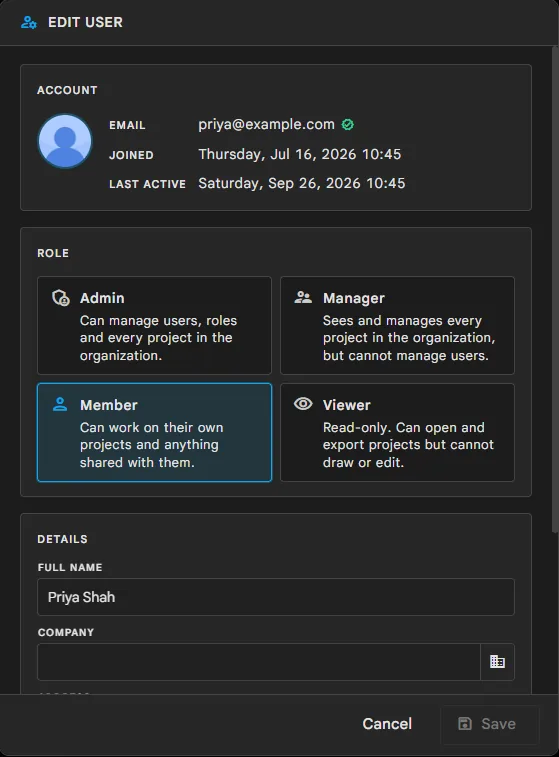Click the EMAIL label

127,125
